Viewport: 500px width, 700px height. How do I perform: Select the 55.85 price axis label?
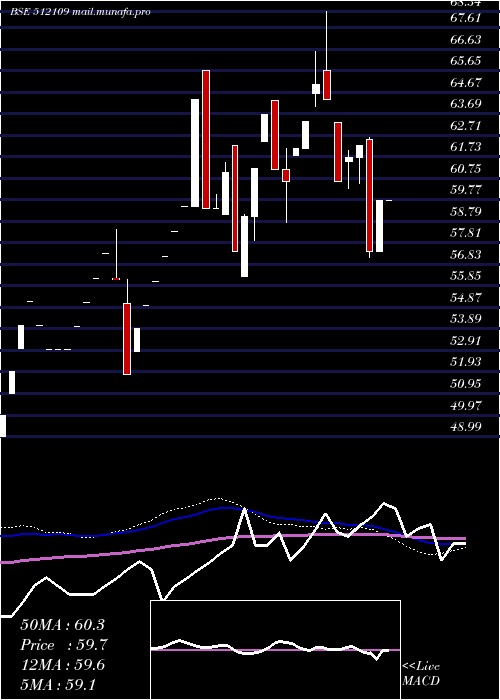(466, 276)
